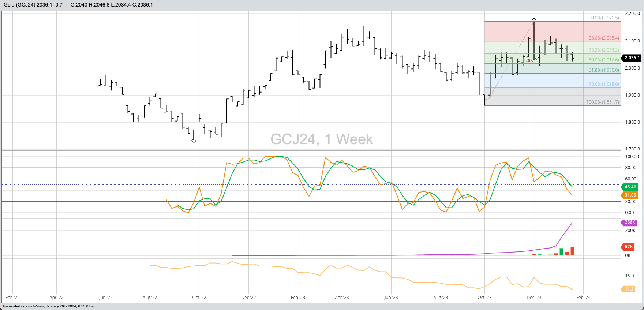Screen dimensions: 644x310
Task: Click the red-shaded Fibonacci zone at top
Action: (x=553, y=31)
